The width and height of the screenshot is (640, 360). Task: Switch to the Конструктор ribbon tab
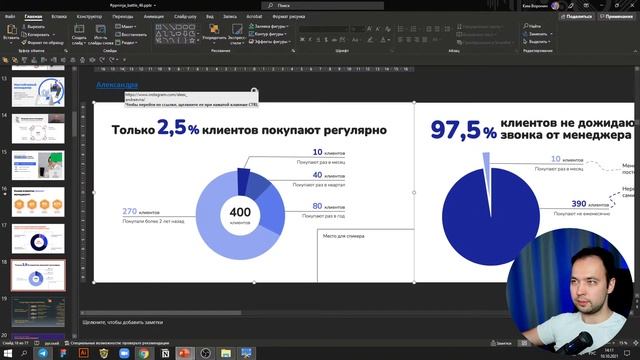point(89,17)
